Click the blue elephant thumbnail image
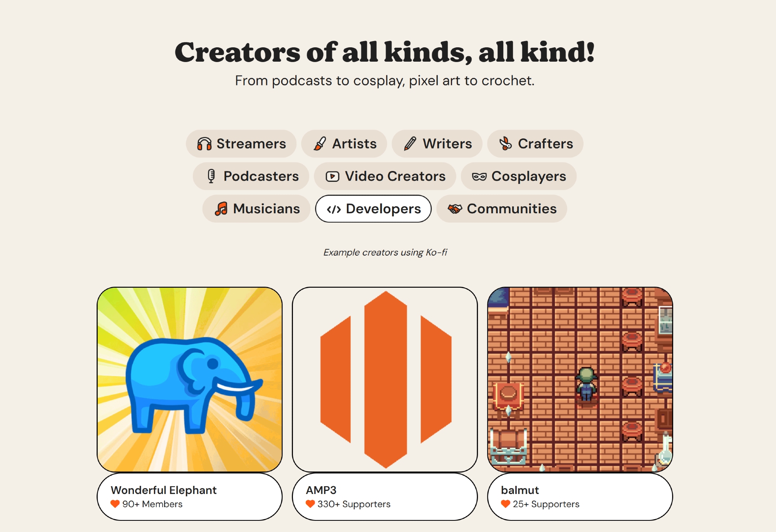 (x=190, y=380)
